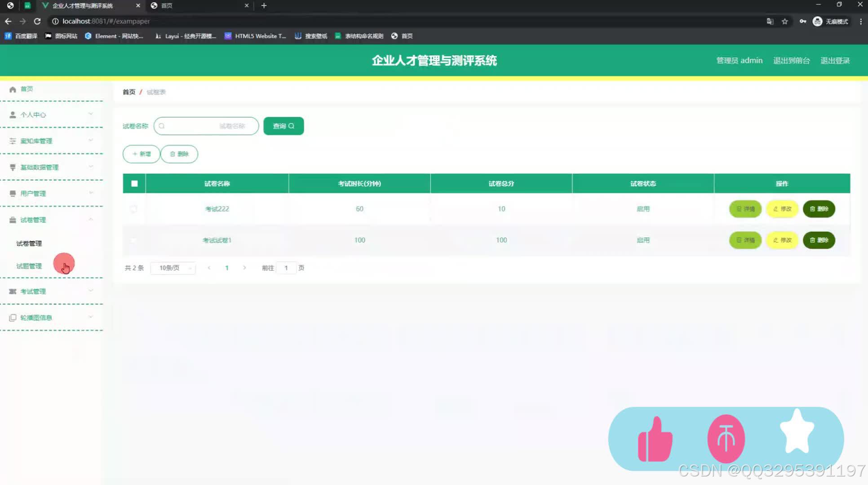Expand the 案知库管理 menu chevron
The width and height of the screenshot is (868, 485).
coord(91,140)
